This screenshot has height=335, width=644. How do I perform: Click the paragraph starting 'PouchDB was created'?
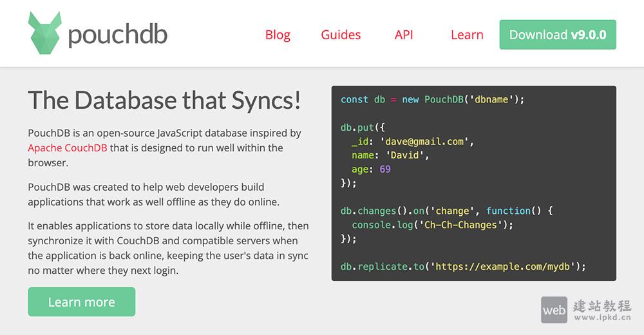click(154, 195)
